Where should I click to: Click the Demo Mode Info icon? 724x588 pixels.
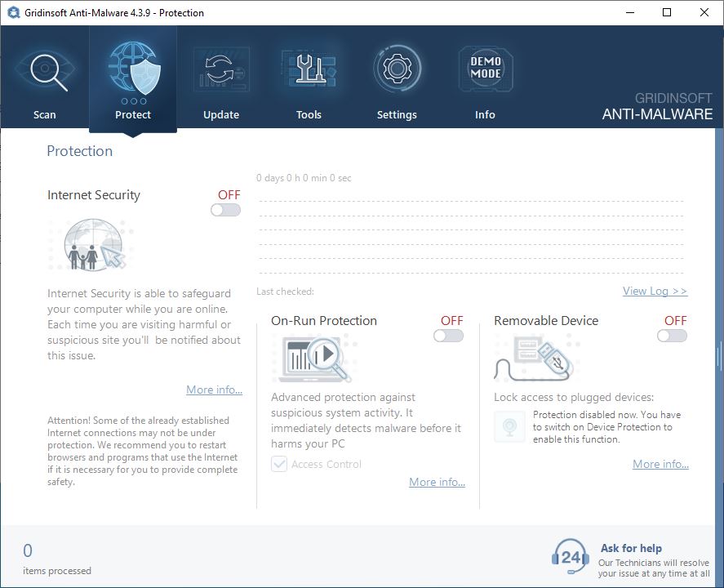click(486, 69)
